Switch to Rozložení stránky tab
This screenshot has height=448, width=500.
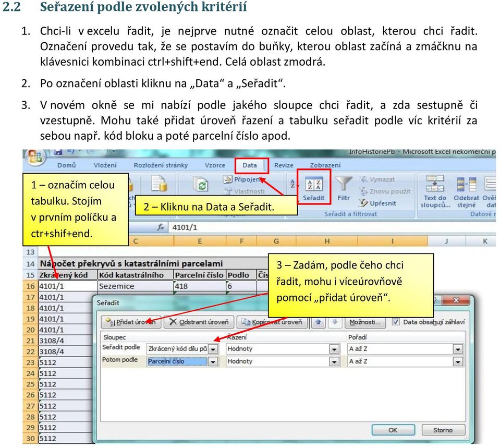pos(161,165)
